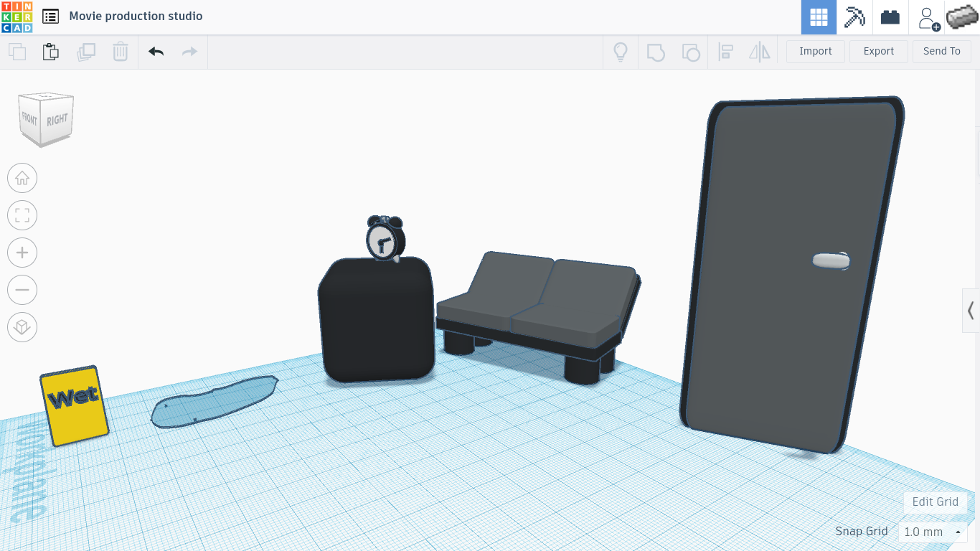Redo the last undone action

pyautogui.click(x=189, y=52)
